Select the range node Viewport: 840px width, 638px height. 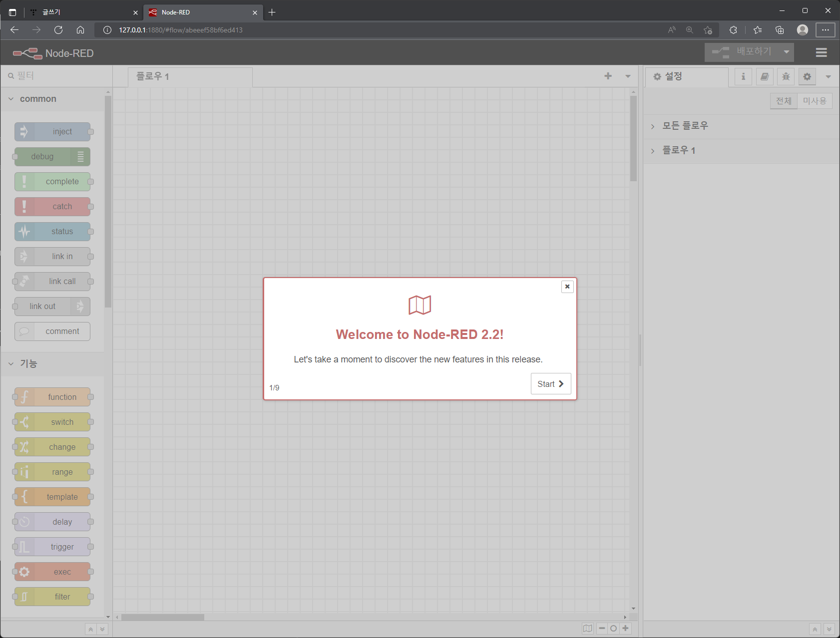(52, 472)
